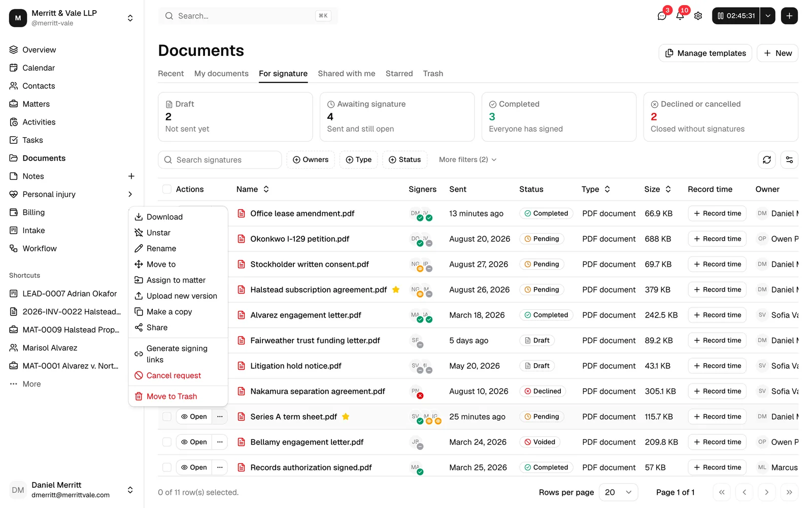Choose Assign to matter in the context menu
Image resolution: width=812 pixels, height=508 pixels.
pyautogui.click(x=178, y=280)
